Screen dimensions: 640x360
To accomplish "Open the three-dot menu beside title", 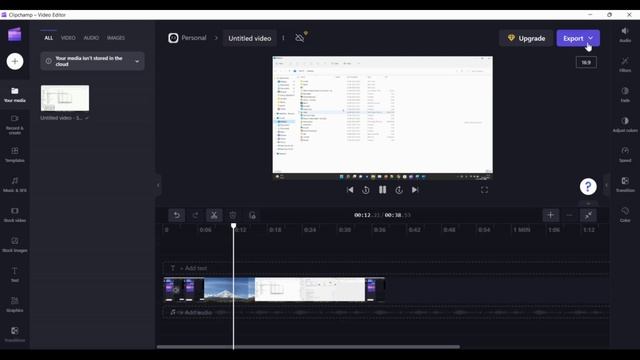I will pyautogui.click(x=283, y=38).
